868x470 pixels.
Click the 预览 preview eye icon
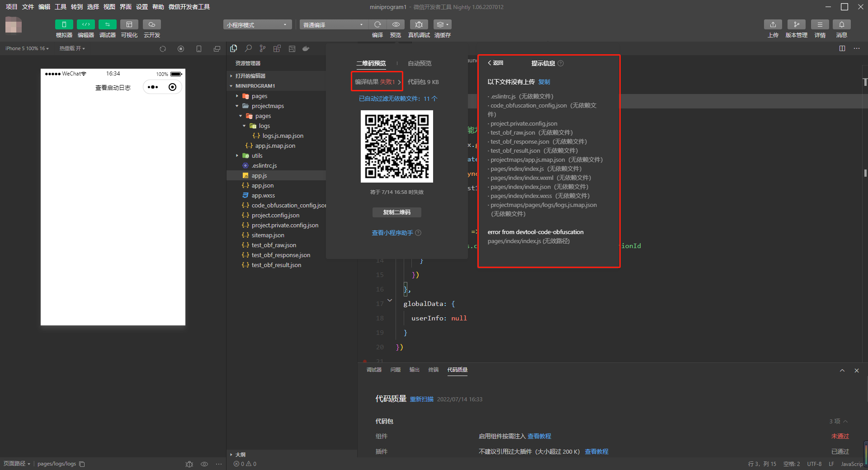(396, 24)
